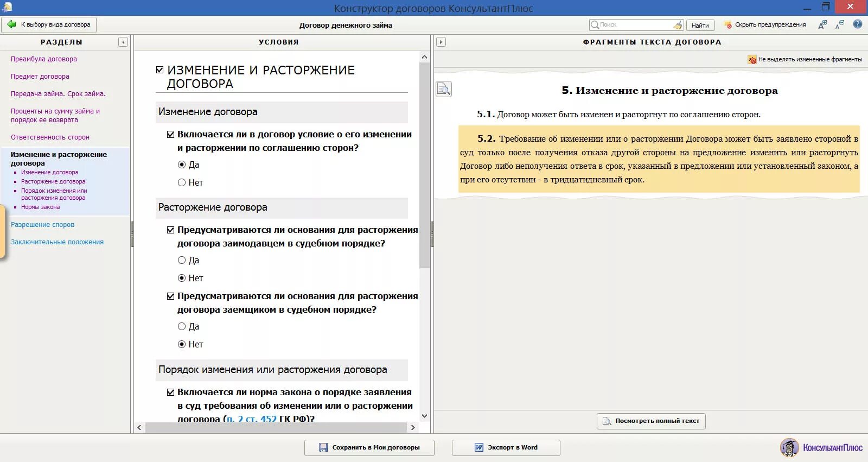
Task: Toggle checkbox for lender termination grounds question
Action: pos(171,230)
